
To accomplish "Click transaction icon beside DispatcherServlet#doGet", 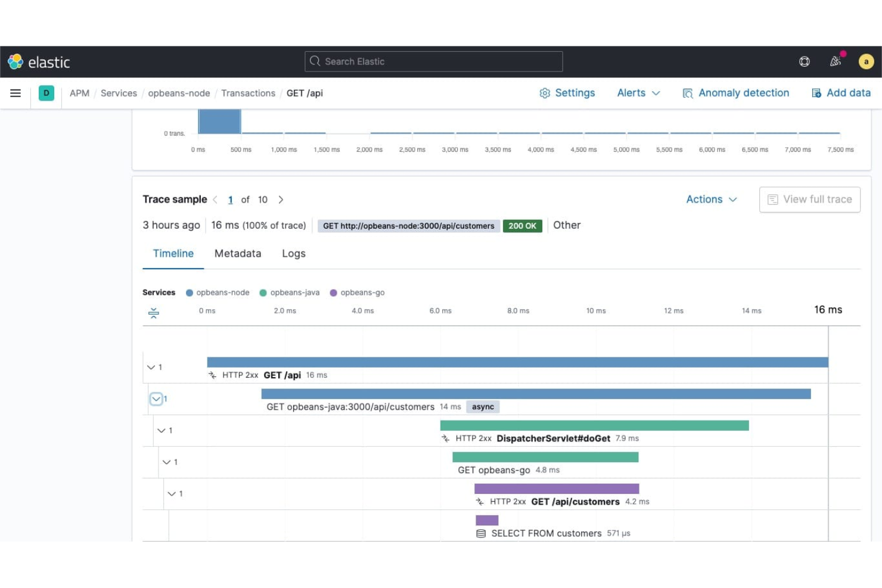I will point(446,438).
